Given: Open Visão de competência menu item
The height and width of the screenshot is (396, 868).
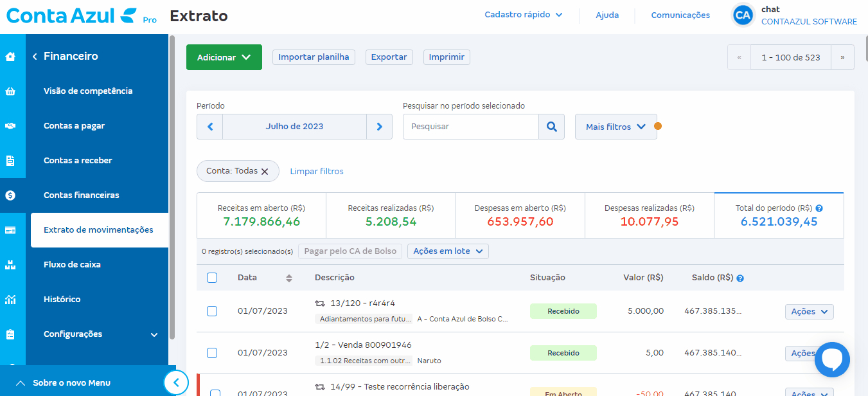Looking at the screenshot, I should (x=88, y=91).
